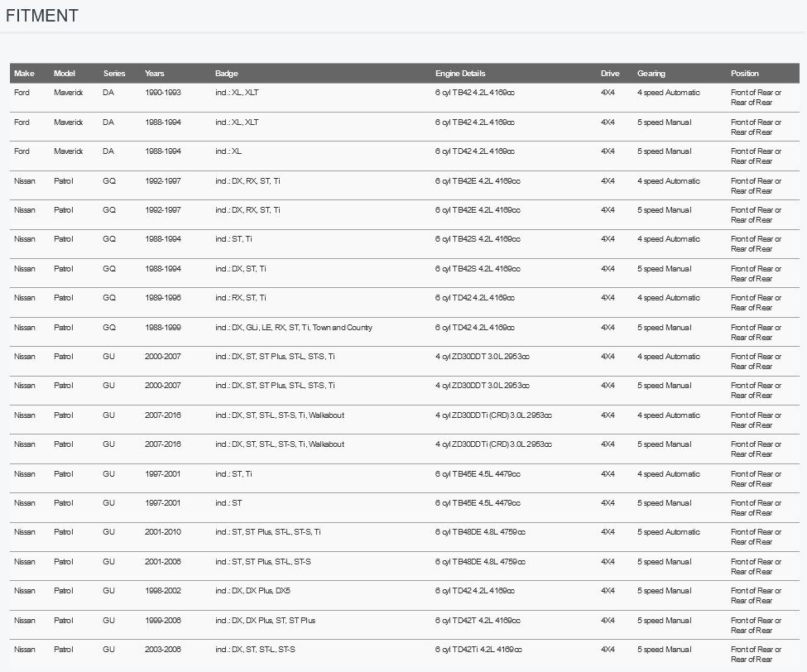Click badge 'ind.: ST, ST Plus, ST-L, ST-S' in 2001-2006 row

(263, 562)
